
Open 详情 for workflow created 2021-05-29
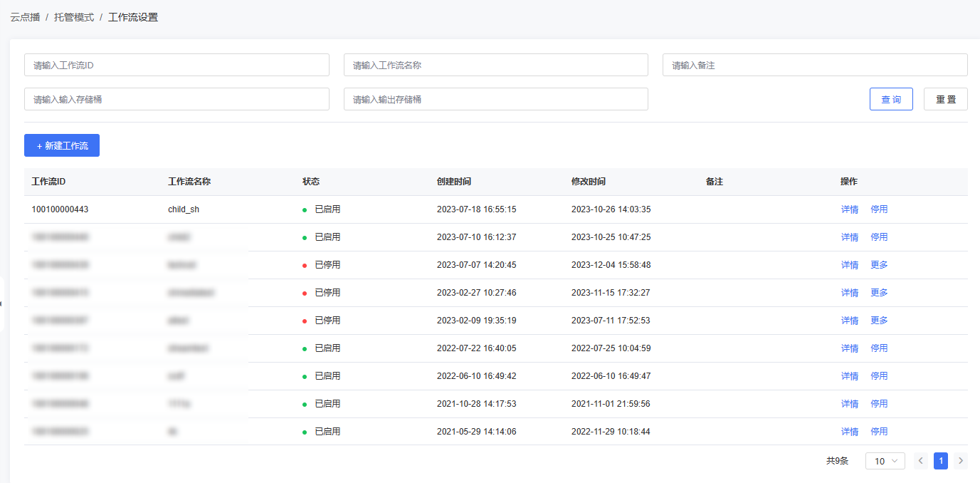(x=850, y=432)
